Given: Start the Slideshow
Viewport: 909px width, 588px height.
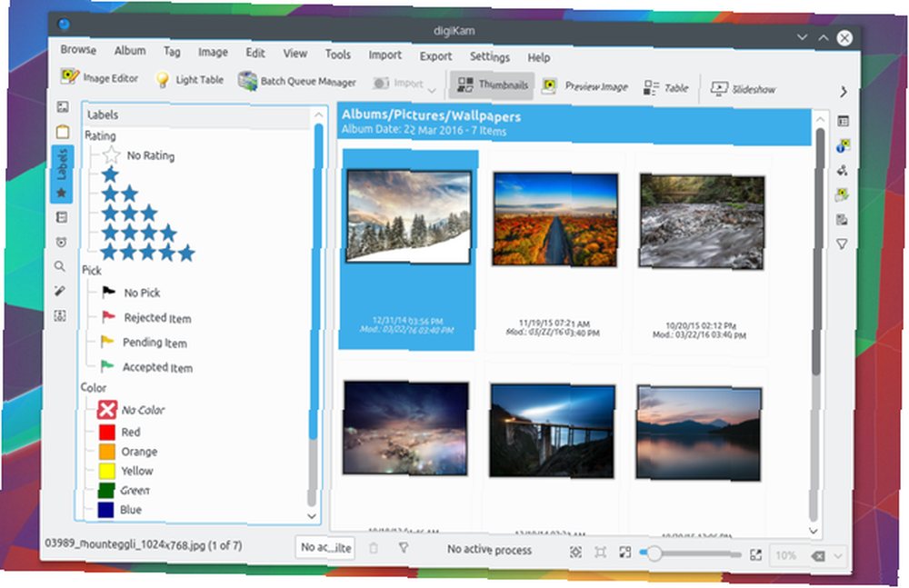Looking at the screenshot, I should pos(744,89).
